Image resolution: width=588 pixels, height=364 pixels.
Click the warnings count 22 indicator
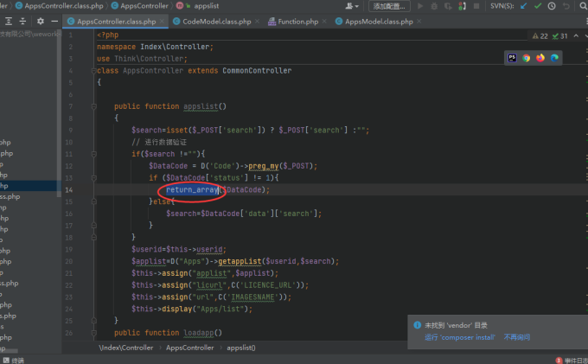click(540, 36)
